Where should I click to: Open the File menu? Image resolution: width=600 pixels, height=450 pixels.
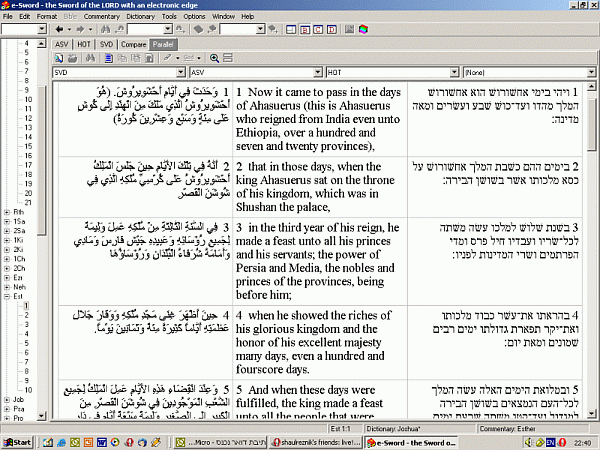(x=8, y=16)
